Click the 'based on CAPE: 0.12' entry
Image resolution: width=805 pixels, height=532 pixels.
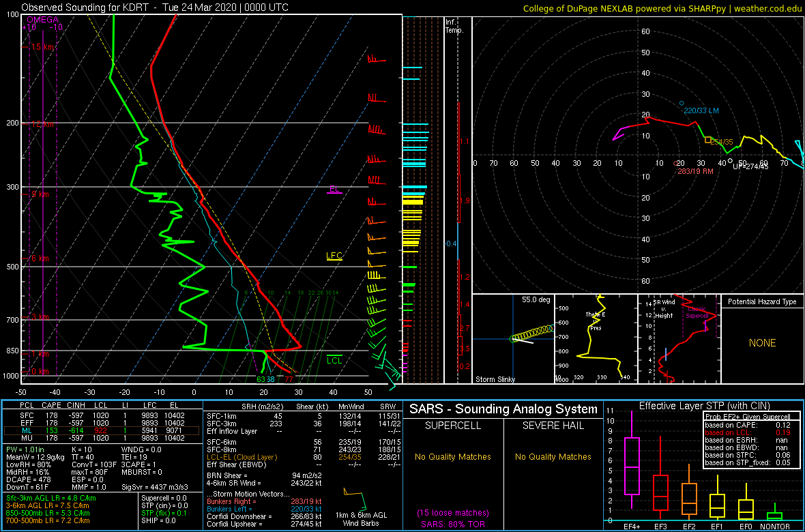pyautogui.click(x=748, y=425)
